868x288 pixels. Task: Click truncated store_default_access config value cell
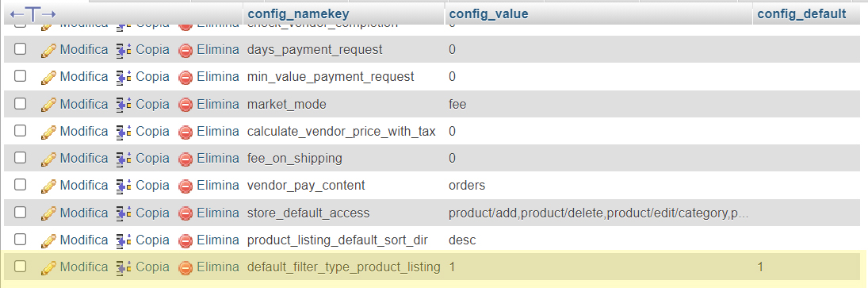point(598,213)
